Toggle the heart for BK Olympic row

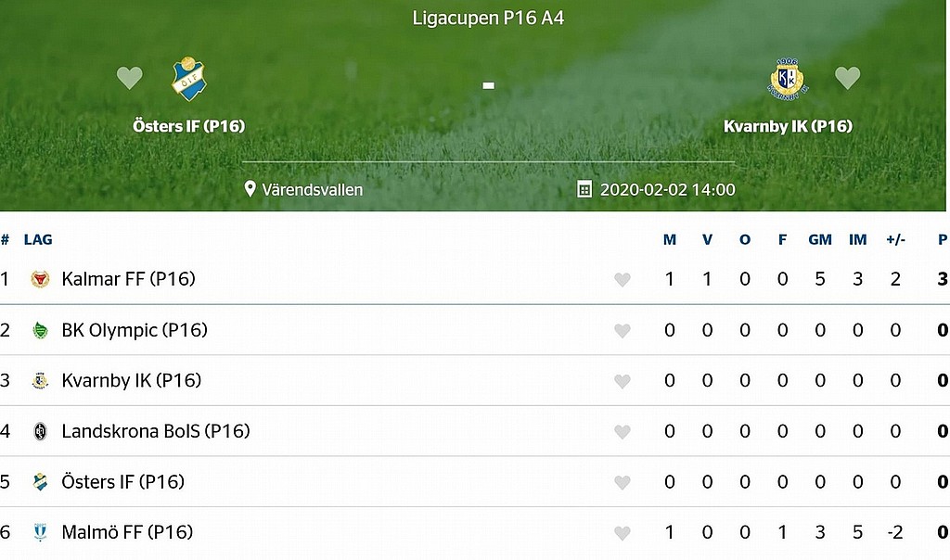pyautogui.click(x=623, y=331)
